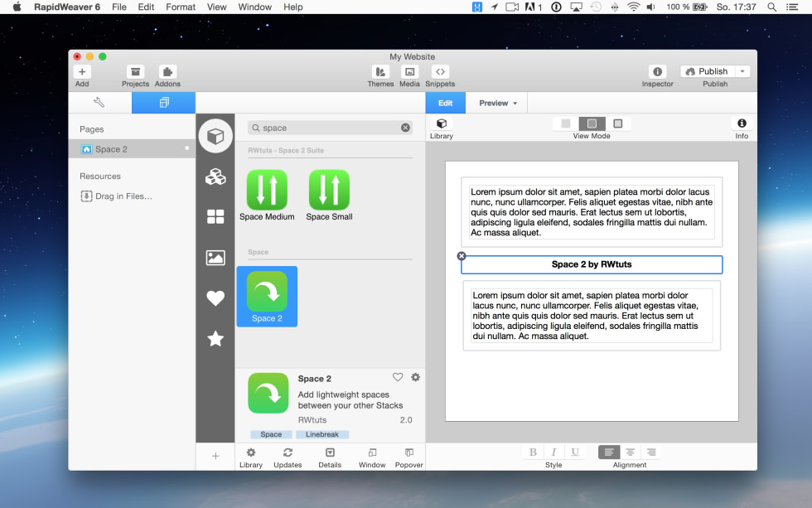Open the Inspector info icon

pyautogui.click(x=657, y=72)
